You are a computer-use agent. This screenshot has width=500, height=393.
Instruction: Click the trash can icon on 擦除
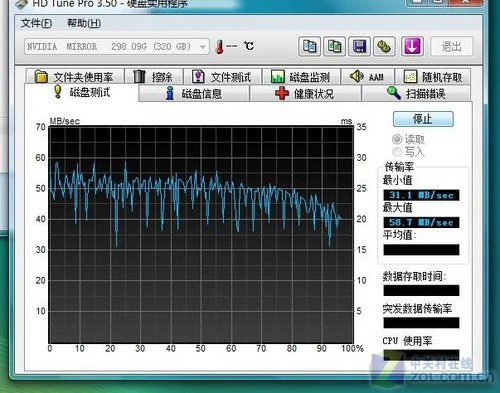click(139, 76)
